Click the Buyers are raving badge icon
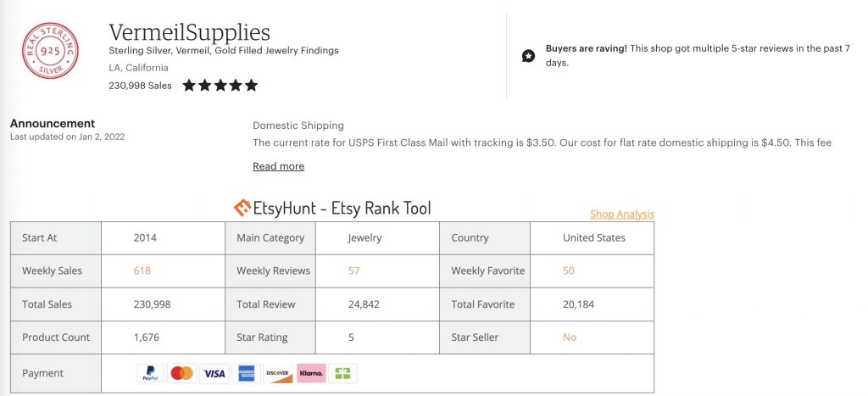This screenshot has height=396, width=868. point(529,56)
